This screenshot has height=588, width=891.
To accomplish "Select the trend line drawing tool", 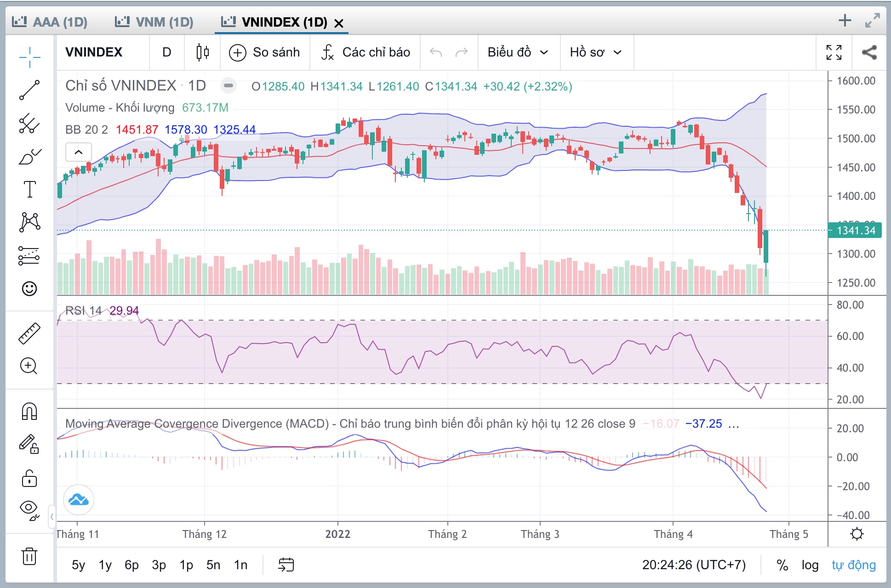I will (30, 90).
